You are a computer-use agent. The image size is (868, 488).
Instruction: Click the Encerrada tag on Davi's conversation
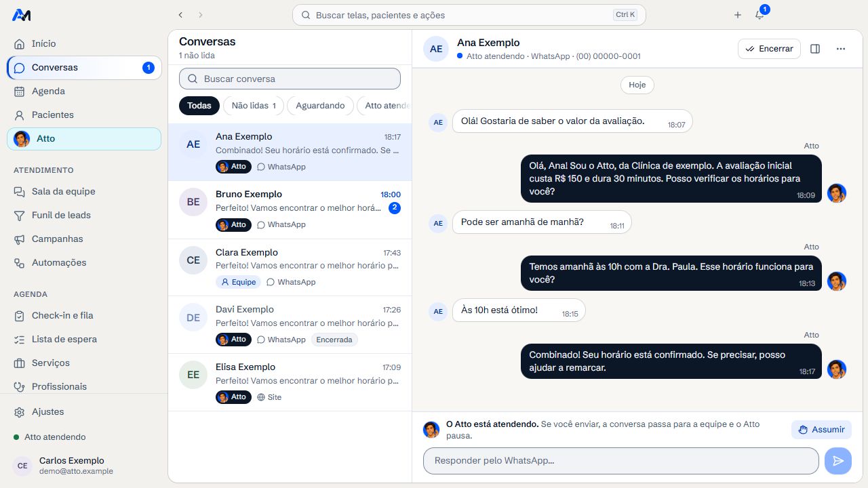point(334,340)
